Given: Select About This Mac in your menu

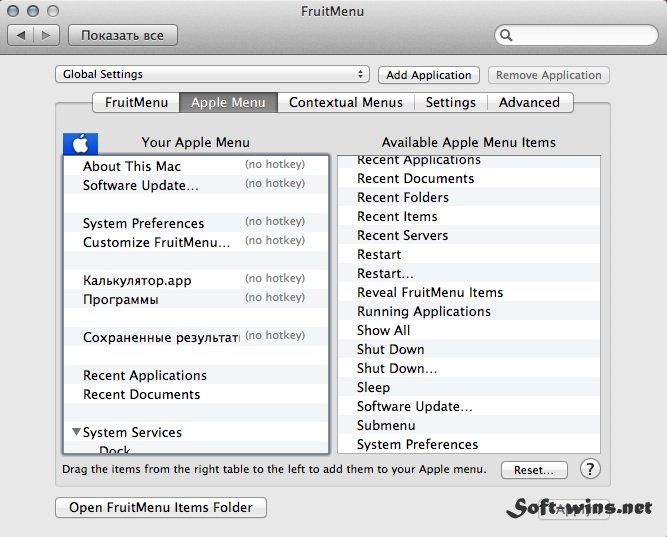Looking at the screenshot, I should tap(196, 166).
